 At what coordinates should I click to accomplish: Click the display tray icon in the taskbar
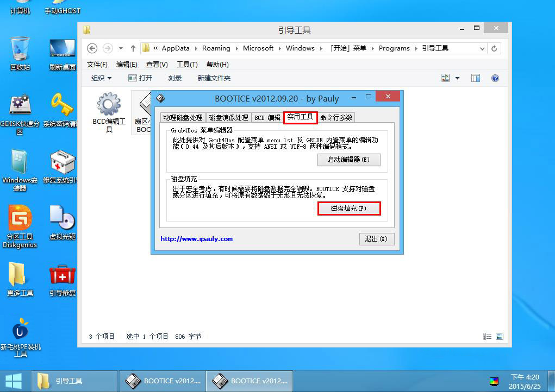click(494, 381)
